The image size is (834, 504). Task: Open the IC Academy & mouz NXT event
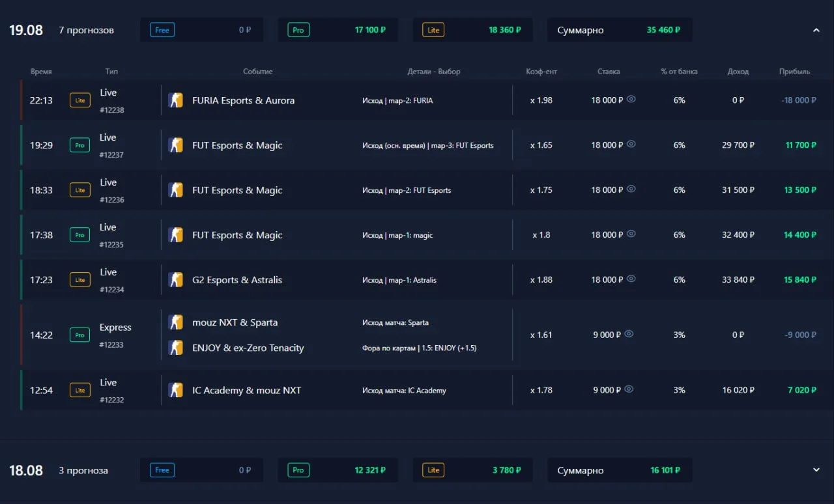tap(247, 390)
